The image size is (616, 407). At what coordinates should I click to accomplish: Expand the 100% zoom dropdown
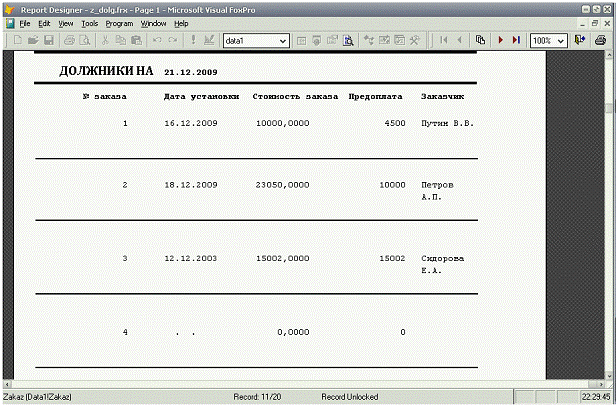click(561, 40)
